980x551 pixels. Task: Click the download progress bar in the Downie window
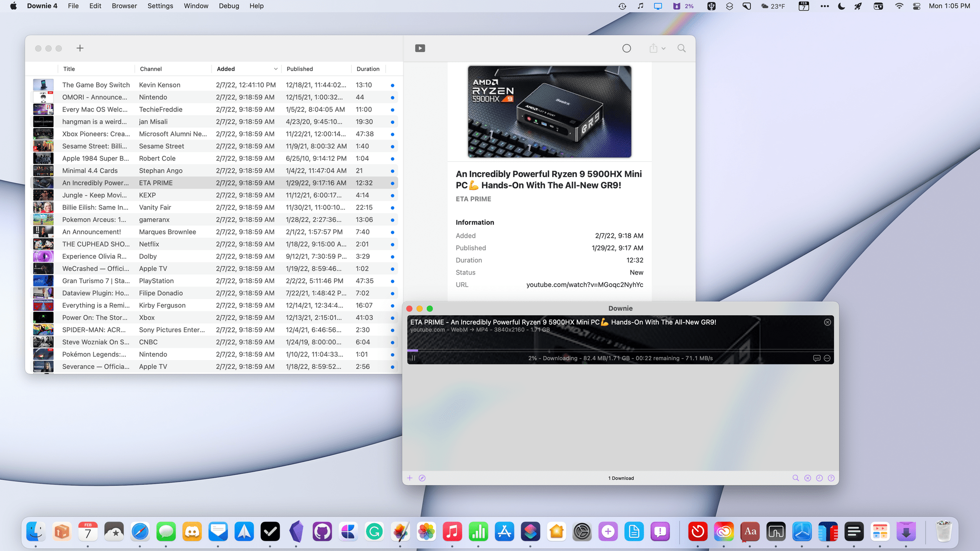click(x=620, y=351)
